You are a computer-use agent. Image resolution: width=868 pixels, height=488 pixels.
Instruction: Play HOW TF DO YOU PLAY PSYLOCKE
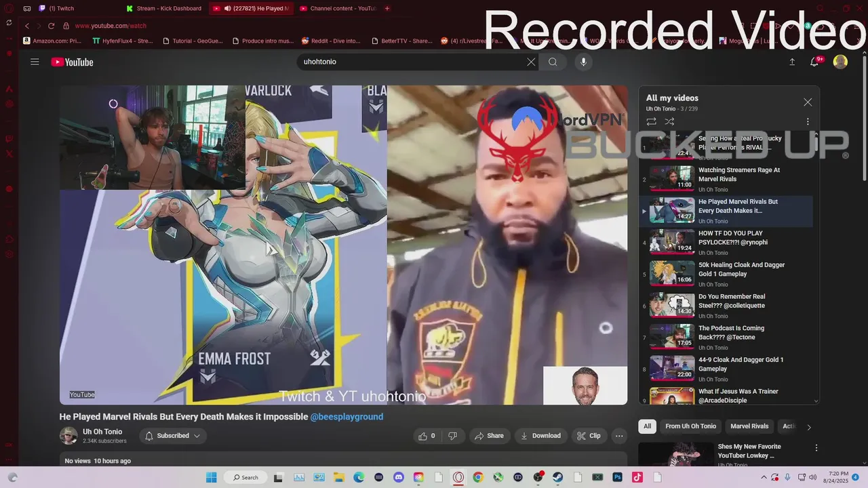pos(726,242)
